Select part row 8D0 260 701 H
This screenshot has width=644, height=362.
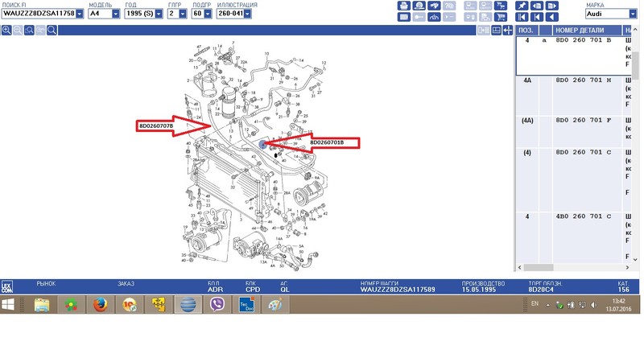tap(575, 81)
